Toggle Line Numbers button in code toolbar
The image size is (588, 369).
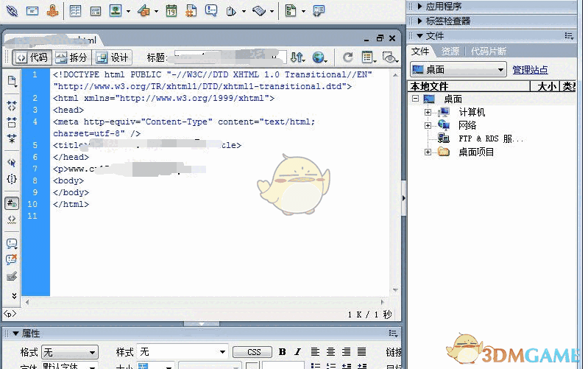click(12, 203)
